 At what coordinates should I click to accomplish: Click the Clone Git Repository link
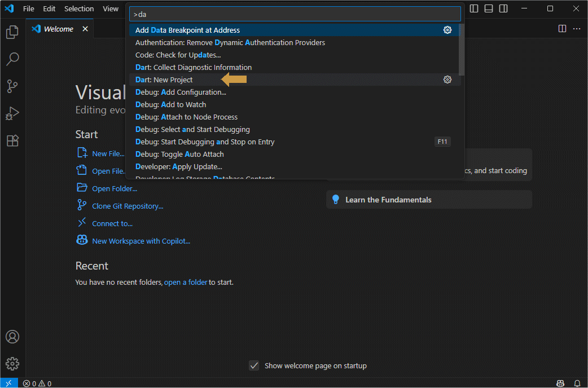128,206
